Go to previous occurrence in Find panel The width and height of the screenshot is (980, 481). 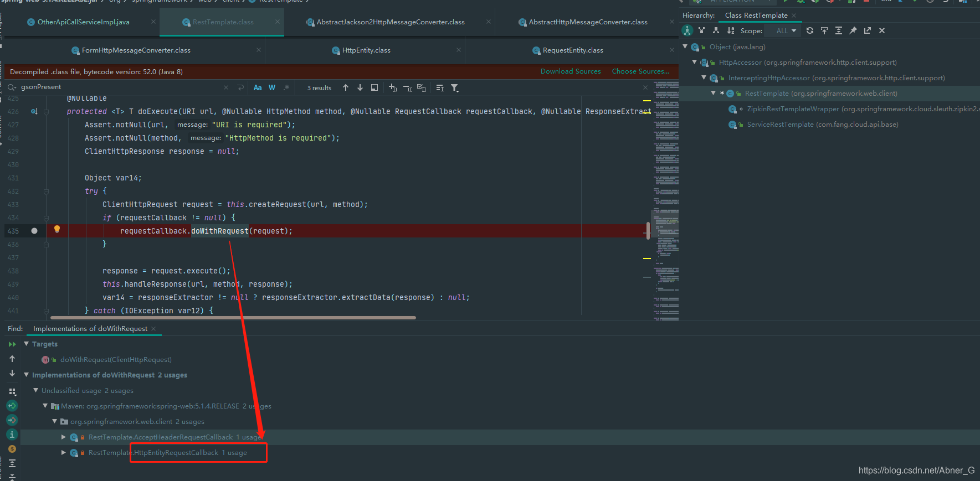click(12, 359)
